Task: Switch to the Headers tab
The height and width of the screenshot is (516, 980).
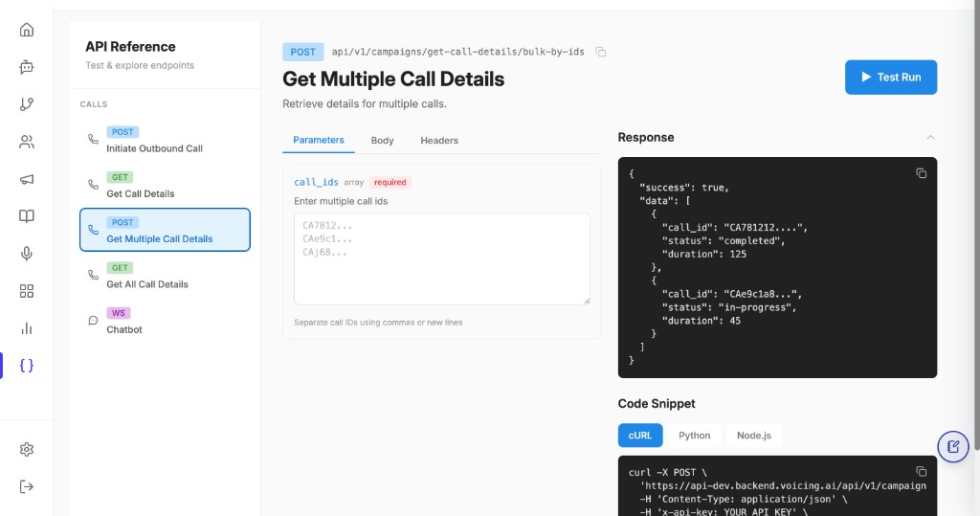Action: (x=439, y=141)
